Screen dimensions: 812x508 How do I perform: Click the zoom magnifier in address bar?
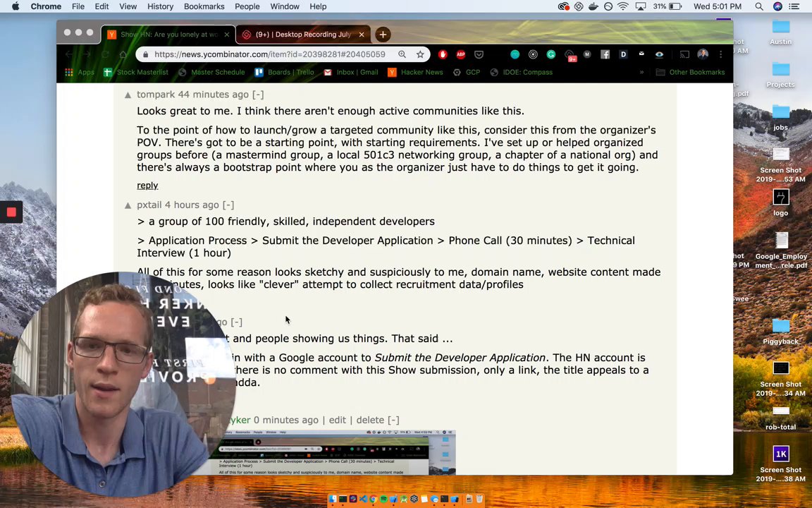click(x=402, y=54)
